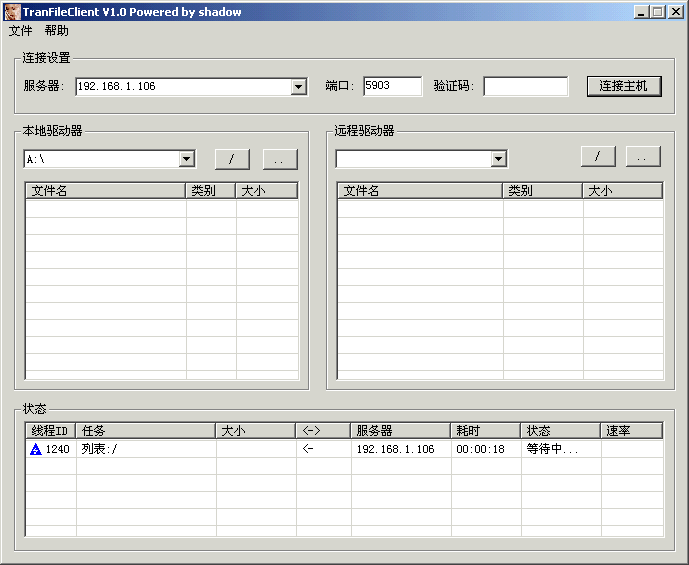
Task: Expand the local drive A:\ dropdown
Action: coord(186,159)
